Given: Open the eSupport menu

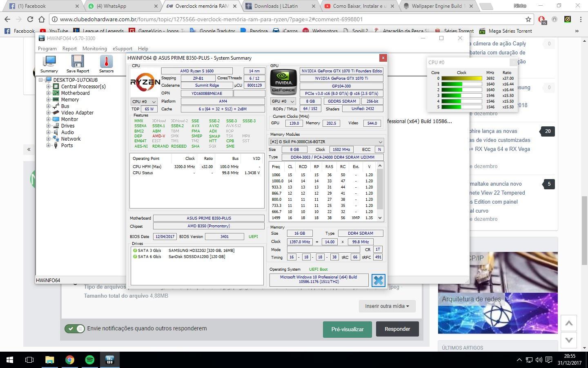Looking at the screenshot, I should tap(122, 48).
